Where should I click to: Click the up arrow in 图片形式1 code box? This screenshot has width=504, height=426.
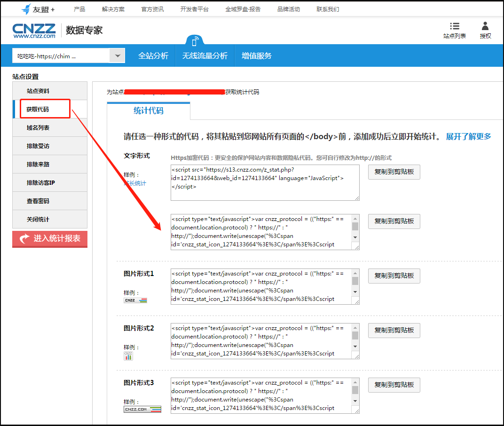[x=355, y=273]
